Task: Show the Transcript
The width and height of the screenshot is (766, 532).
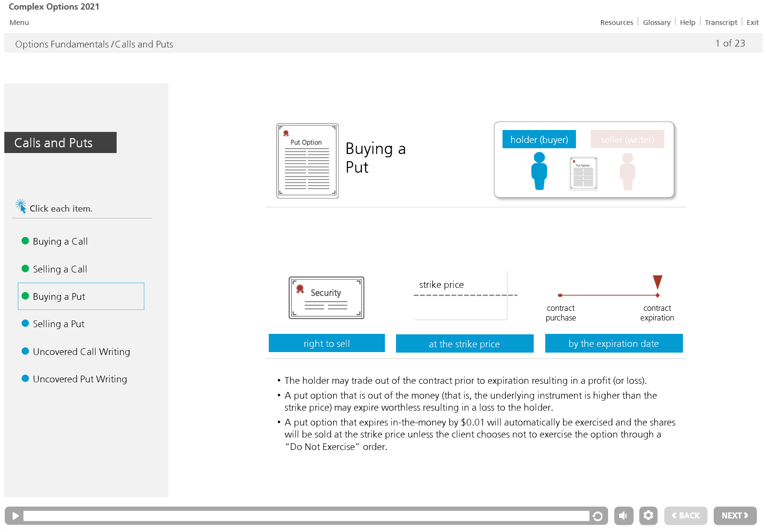Action: 721,23
